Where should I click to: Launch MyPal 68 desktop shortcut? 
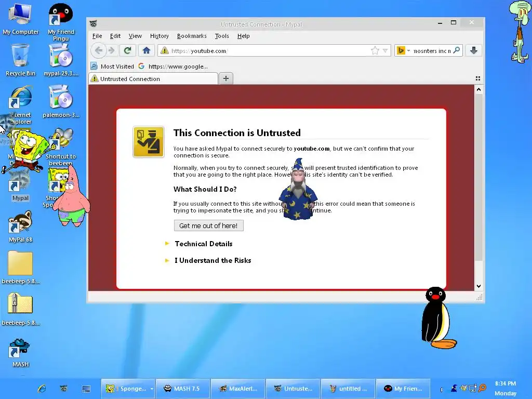[x=20, y=226]
